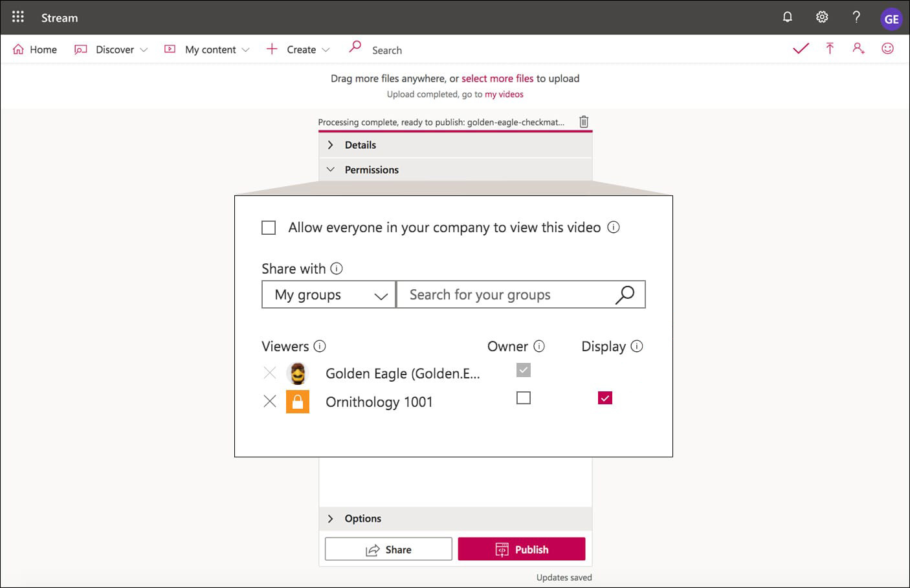Uncheck Display box for Ornithology 1001
910x588 pixels.
coord(605,398)
